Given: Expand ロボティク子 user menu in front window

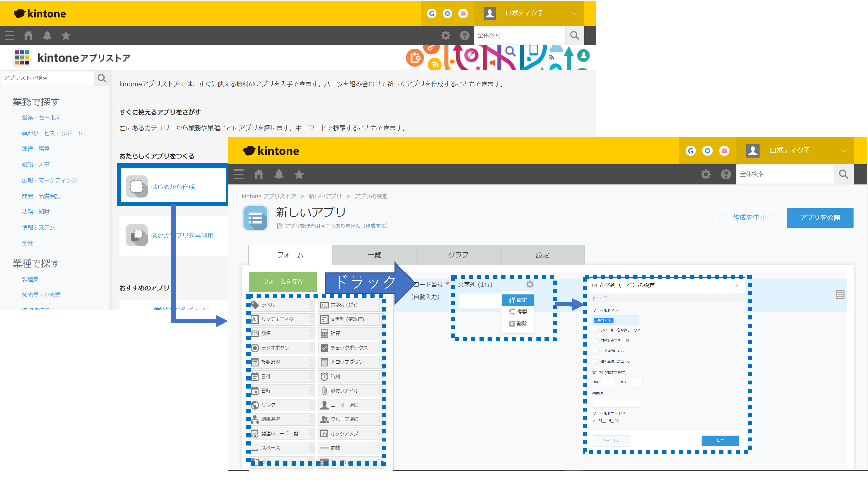Looking at the screenshot, I should (795, 151).
